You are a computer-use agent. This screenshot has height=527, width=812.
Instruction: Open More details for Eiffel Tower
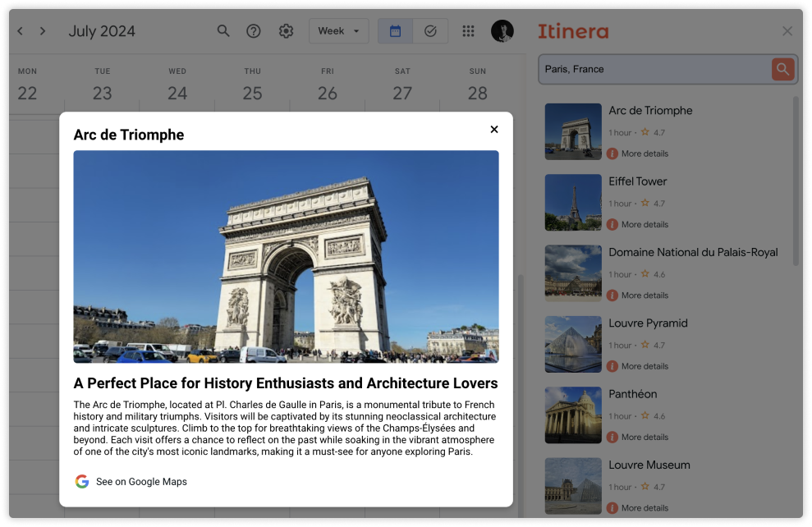[644, 224]
